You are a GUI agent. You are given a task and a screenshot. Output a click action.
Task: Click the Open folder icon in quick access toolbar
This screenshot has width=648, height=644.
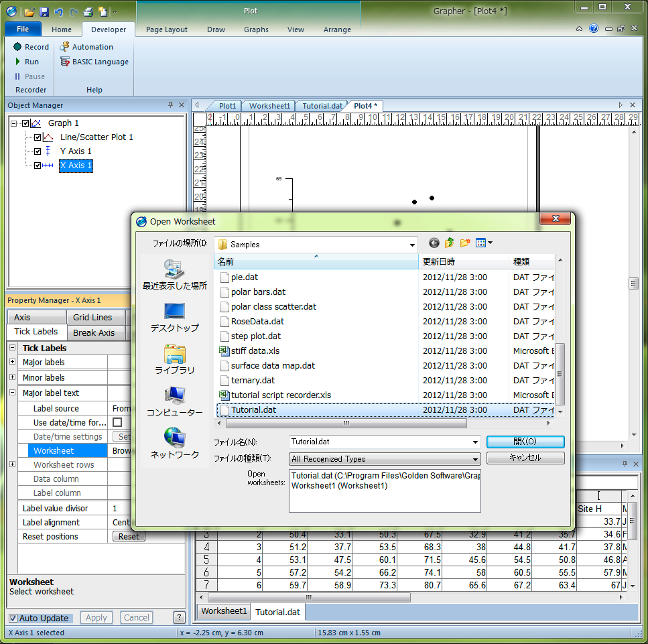coord(29,11)
